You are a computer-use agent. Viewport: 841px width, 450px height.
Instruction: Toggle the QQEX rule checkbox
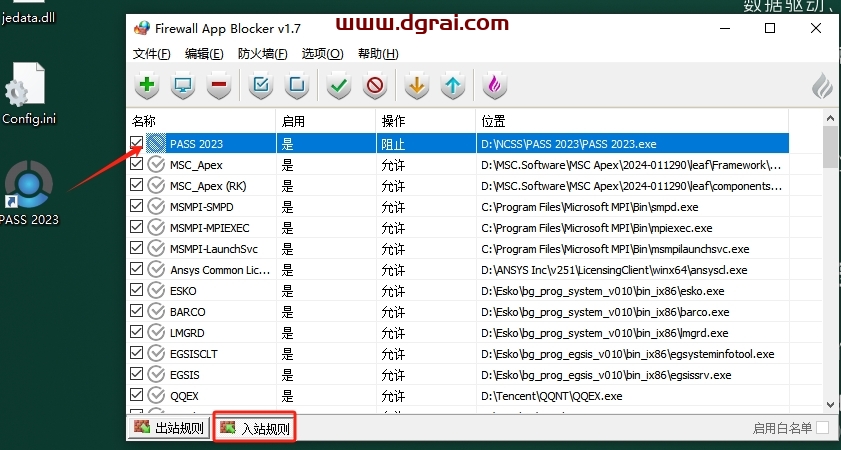137,395
